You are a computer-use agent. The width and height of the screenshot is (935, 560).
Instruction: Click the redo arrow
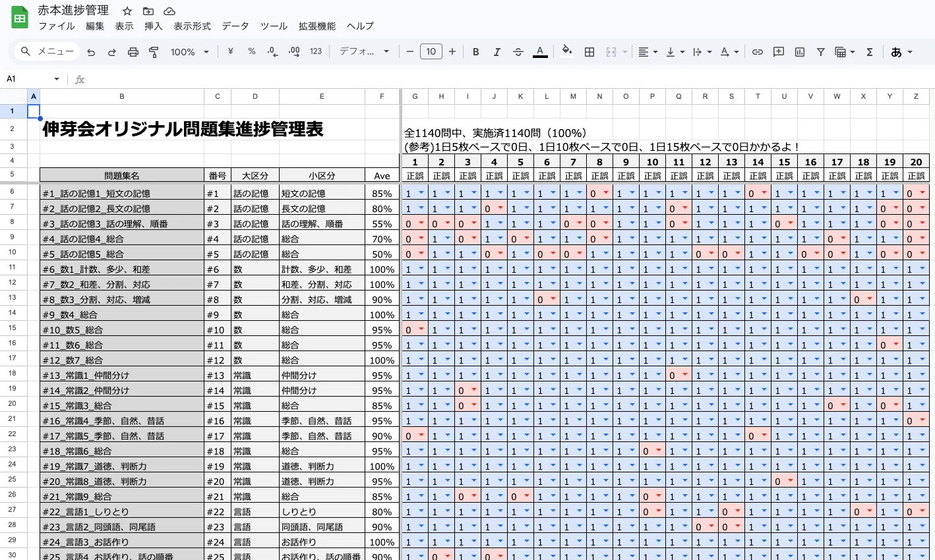(x=112, y=52)
